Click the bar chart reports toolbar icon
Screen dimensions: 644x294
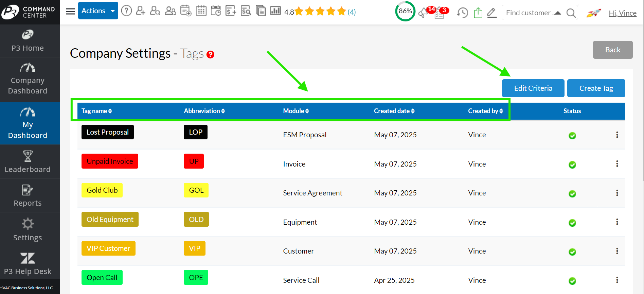tap(275, 11)
